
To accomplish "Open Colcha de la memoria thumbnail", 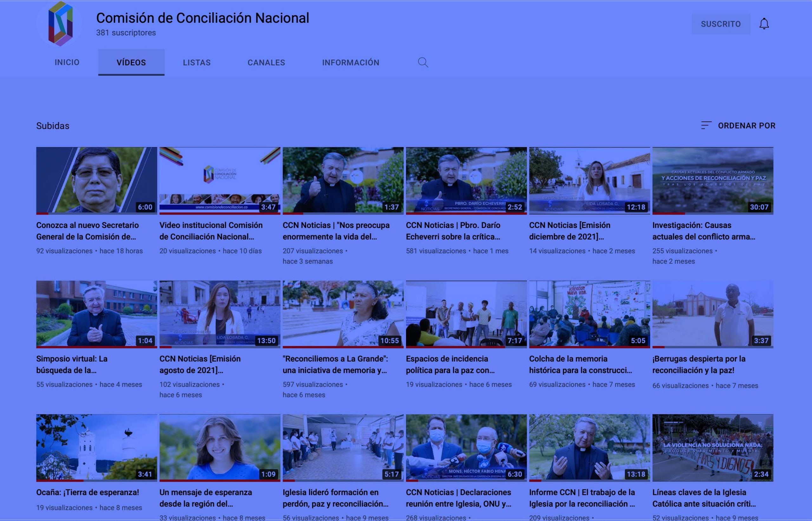I will coord(589,314).
